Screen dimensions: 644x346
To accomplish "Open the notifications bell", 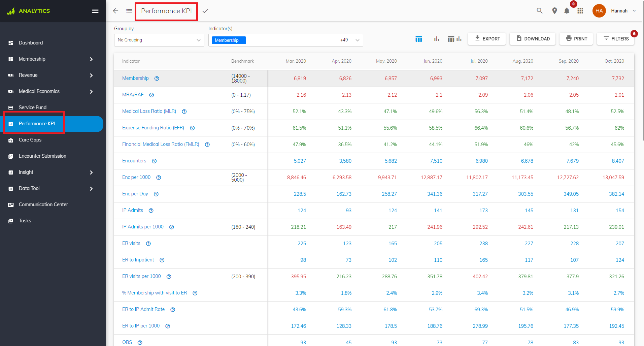I will [x=567, y=11].
